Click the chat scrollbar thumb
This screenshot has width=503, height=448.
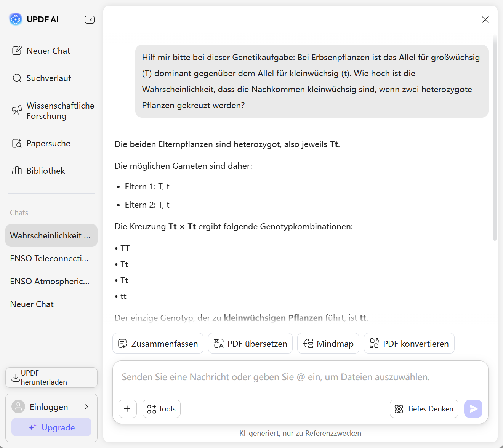coord(495,138)
